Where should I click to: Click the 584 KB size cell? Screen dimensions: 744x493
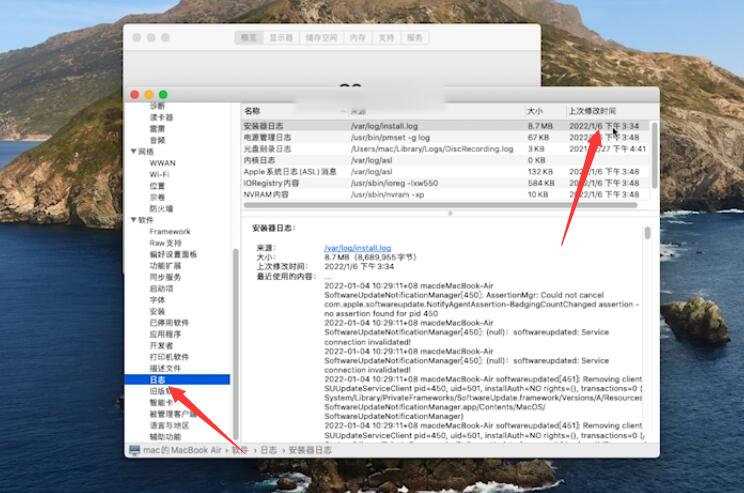[541, 183]
